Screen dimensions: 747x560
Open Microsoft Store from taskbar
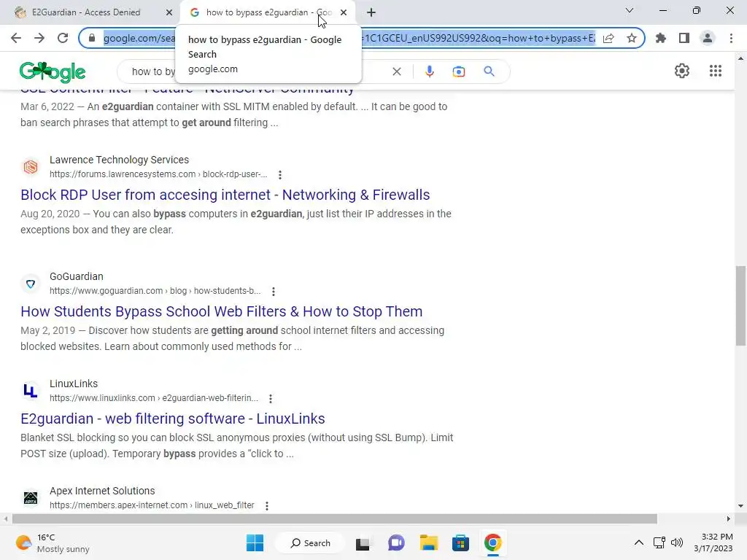tap(460, 542)
